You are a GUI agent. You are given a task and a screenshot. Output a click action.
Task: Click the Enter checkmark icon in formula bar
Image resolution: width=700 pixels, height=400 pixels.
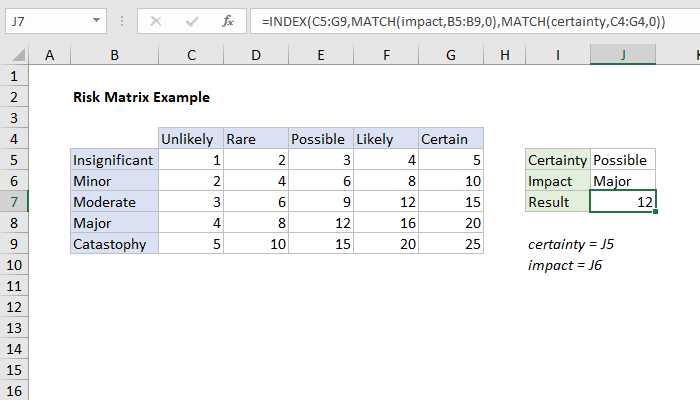pyautogui.click(x=191, y=20)
